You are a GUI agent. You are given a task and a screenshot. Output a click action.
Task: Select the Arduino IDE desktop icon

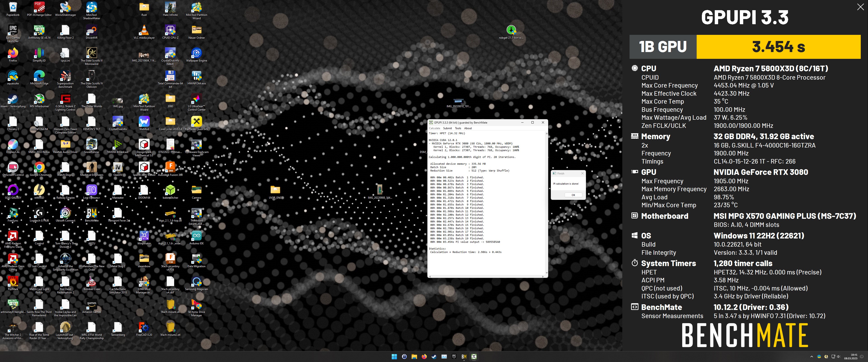coord(196,238)
